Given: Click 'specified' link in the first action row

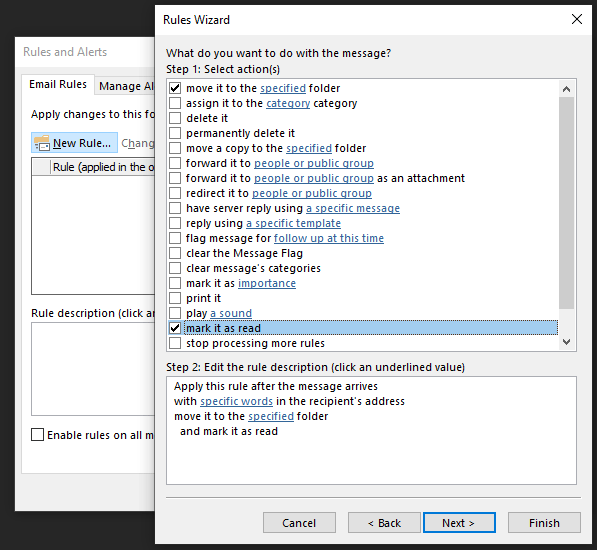Looking at the screenshot, I should click(283, 88).
